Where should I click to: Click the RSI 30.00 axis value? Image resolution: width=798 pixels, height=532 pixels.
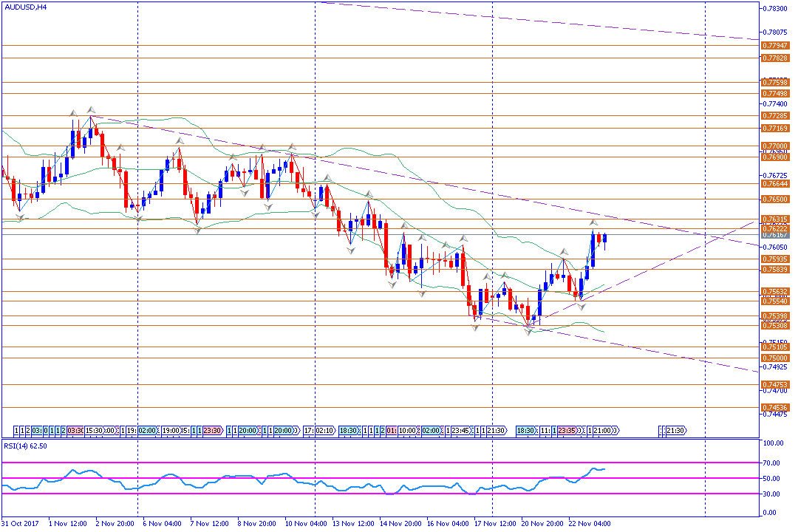(773, 494)
